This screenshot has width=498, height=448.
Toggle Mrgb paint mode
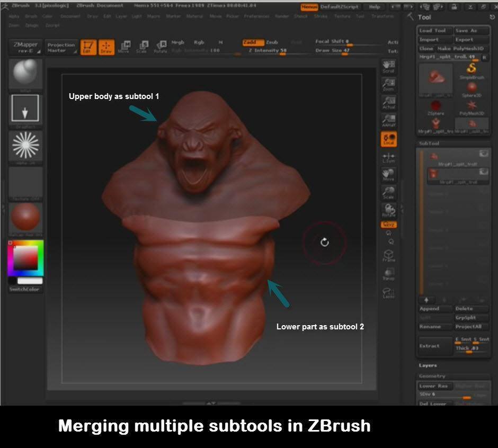[178, 42]
